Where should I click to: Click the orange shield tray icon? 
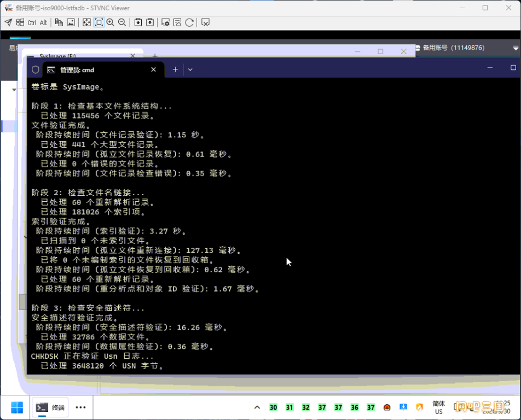(x=419, y=407)
